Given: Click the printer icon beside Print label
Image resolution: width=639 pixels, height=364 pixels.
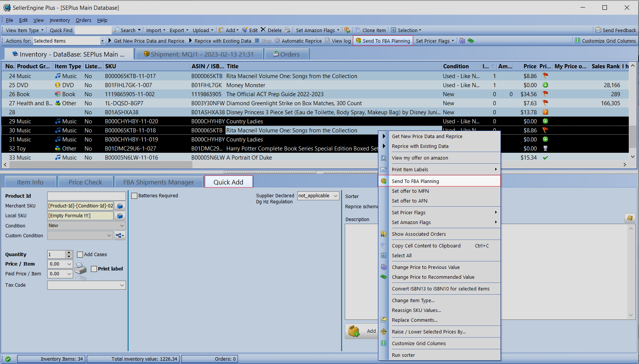Looking at the screenshot, I should (x=80, y=269).
